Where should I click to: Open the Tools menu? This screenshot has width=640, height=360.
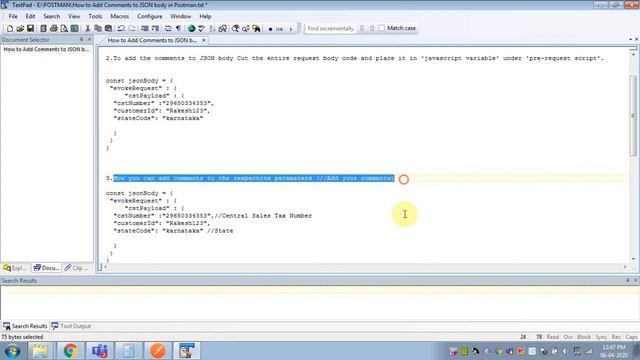pos(95,16)
